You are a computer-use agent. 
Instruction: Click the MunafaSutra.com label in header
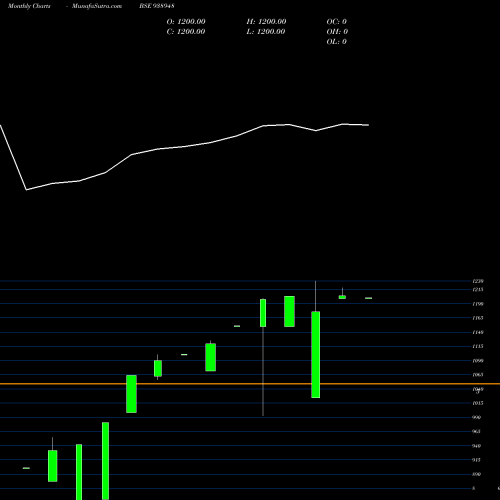point(97,6)
